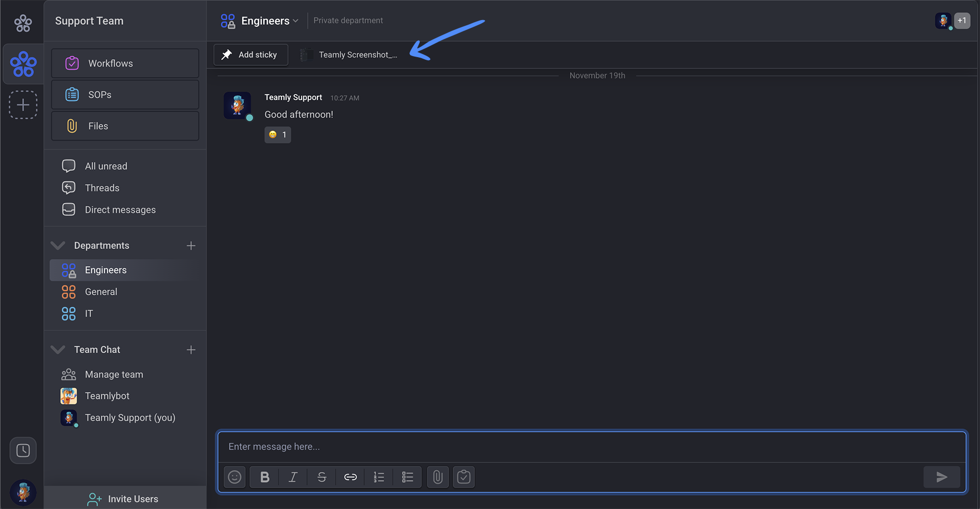This screenshot has height=509, width=980.
Task: Toggle strikethrough formatting
Action: pyautogui.click(x=322, y=477)
